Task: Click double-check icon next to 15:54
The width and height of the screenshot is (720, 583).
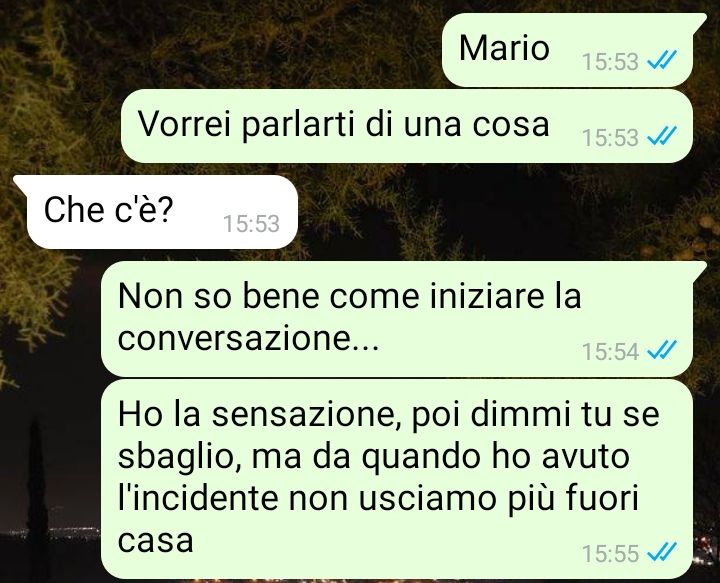Action: 662,350
